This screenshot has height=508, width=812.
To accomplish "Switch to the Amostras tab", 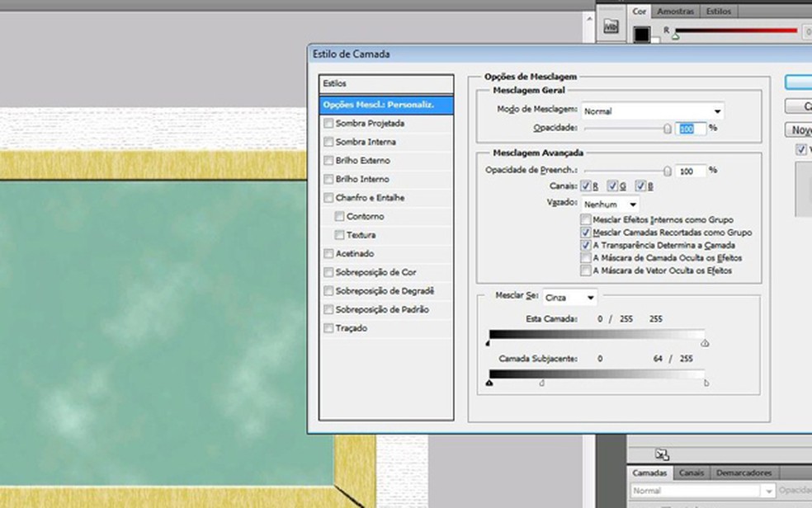I will (x=676, y=12).
